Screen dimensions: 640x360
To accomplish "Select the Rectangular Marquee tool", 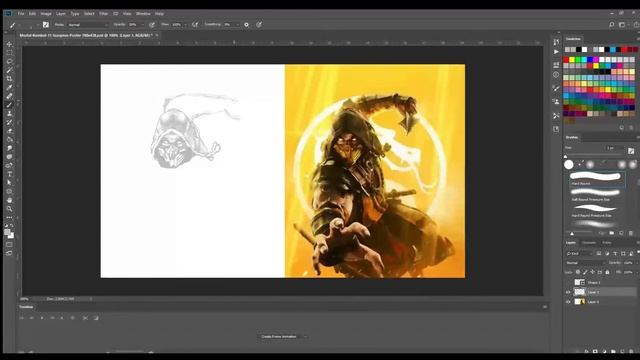I will (9, 53).
